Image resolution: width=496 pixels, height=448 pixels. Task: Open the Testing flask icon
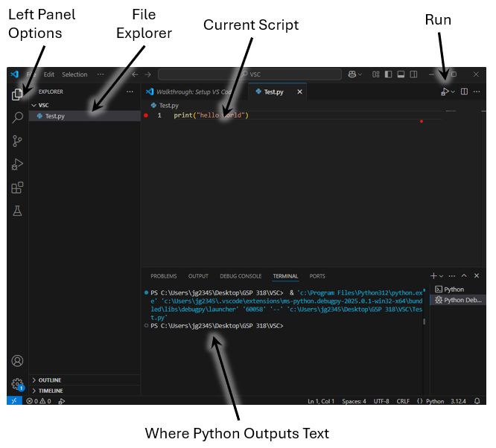click(17, 211)
